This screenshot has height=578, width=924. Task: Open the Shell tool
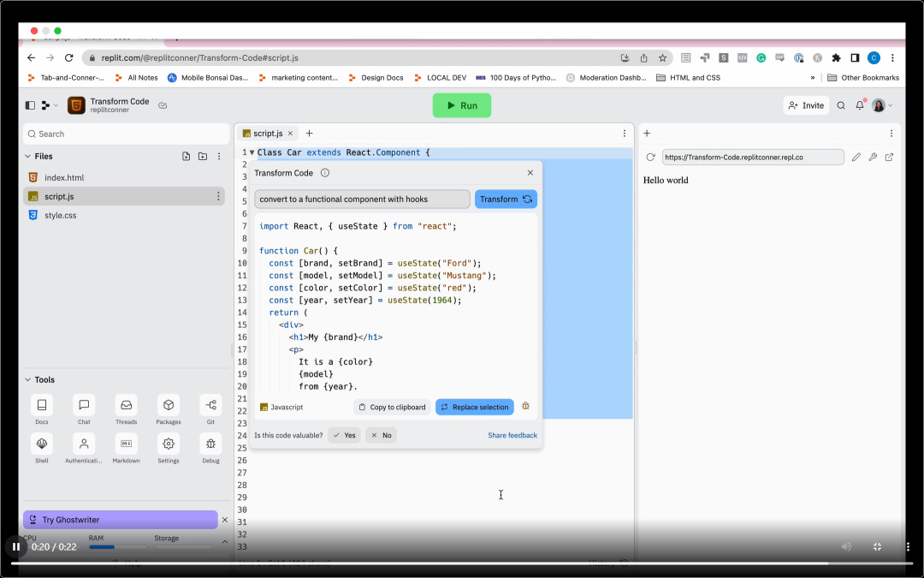(41, 444)
